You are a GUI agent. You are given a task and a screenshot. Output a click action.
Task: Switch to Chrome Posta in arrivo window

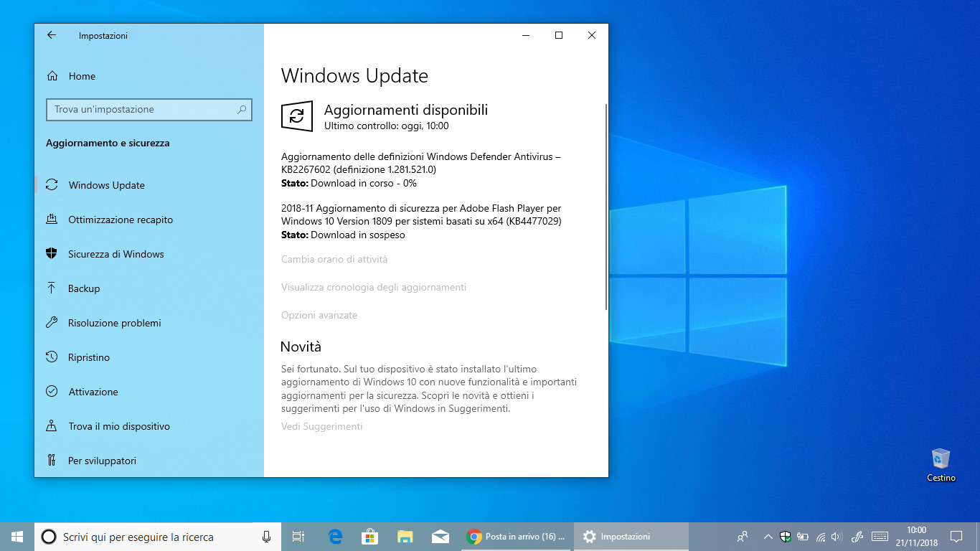coord(516,537)
